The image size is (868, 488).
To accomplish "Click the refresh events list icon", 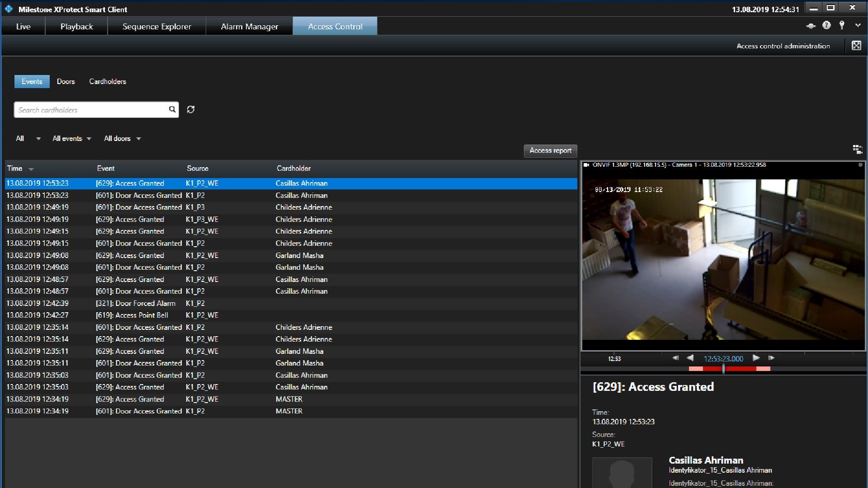I will (191, 109).
